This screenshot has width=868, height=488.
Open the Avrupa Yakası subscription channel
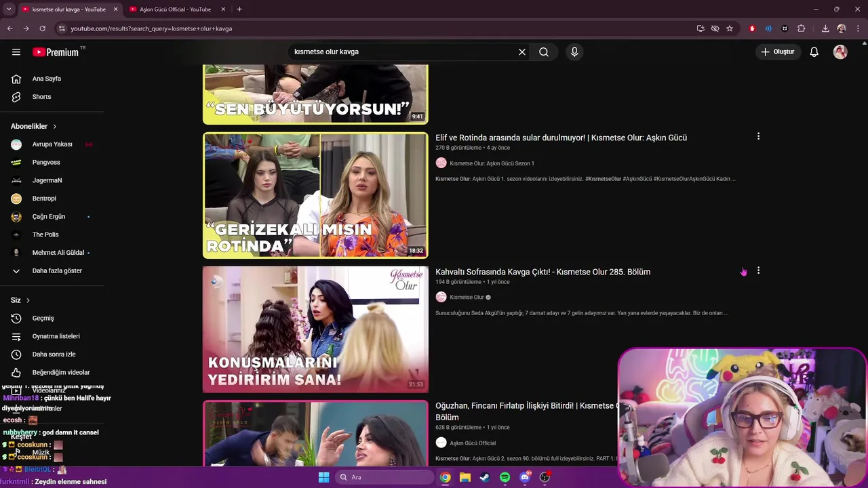(x=52, y=144)
